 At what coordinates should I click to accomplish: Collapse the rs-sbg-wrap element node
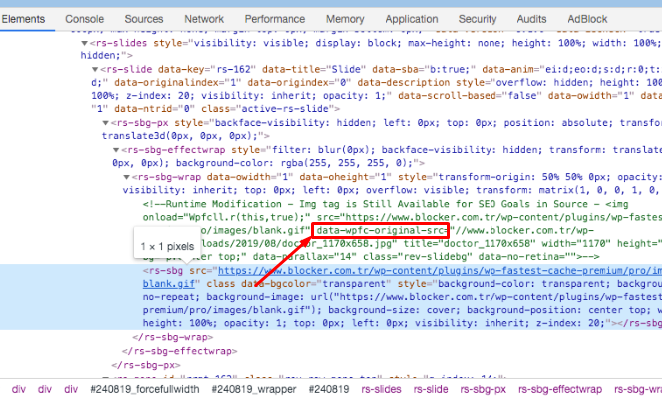(126, 177)
